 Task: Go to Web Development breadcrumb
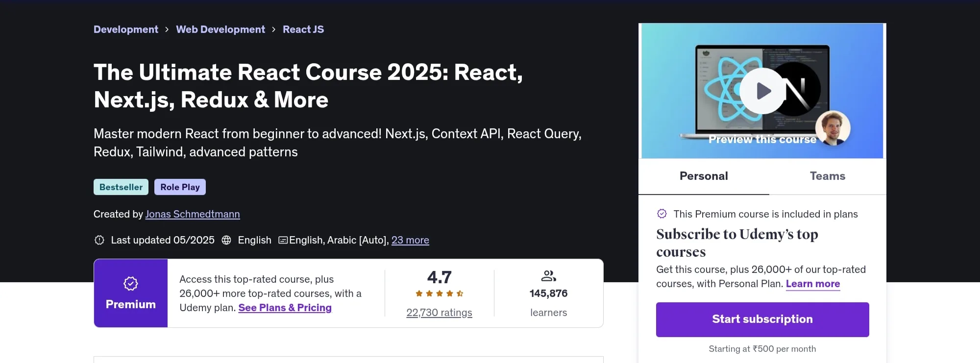coord(220,29)
